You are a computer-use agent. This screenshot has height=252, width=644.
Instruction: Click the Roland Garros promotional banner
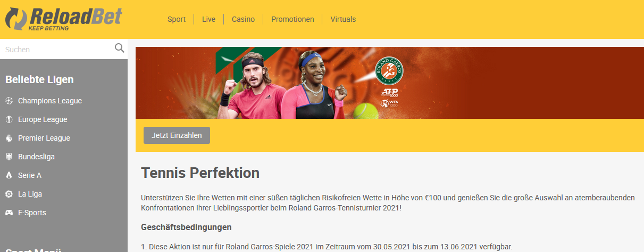pos(390,83)
